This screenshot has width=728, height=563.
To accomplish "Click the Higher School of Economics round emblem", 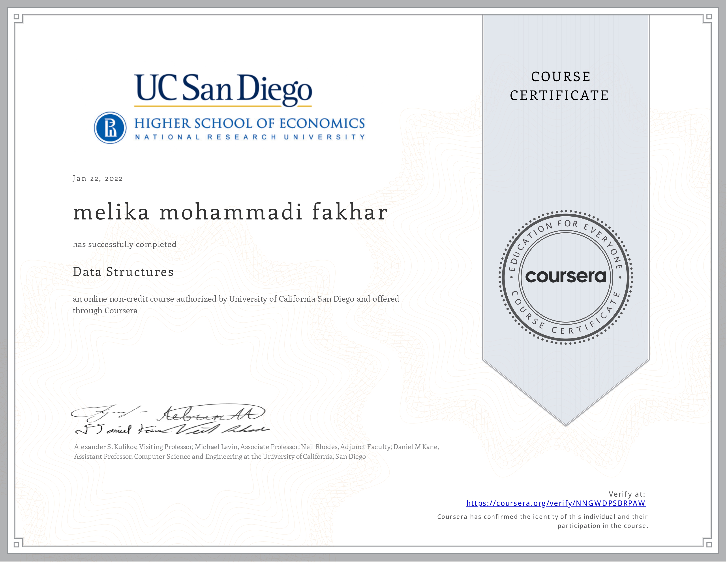I will (110, 128).
